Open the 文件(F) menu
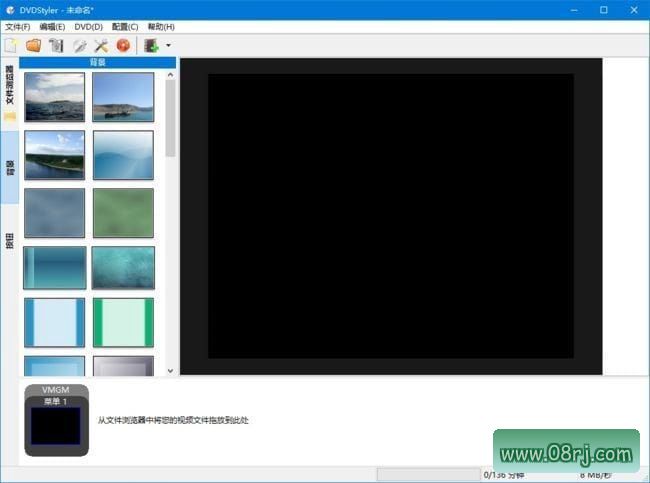This screenshot has height=483, width=650. [18, 27]
